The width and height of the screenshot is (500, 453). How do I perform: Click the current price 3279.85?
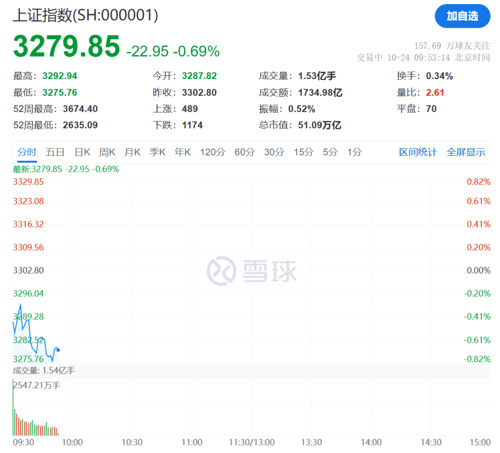click(x=66, y=46)
